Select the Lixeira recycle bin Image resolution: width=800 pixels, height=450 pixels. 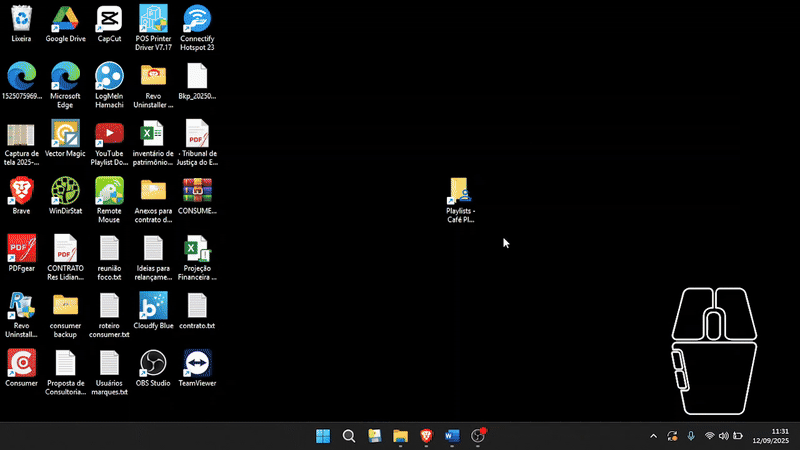[21, 20]
